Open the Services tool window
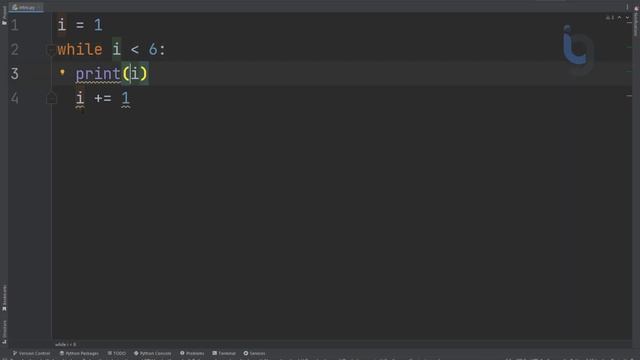The height and width of the screenshot is (360, 640). pyautogui.click(x=254, y=353)
